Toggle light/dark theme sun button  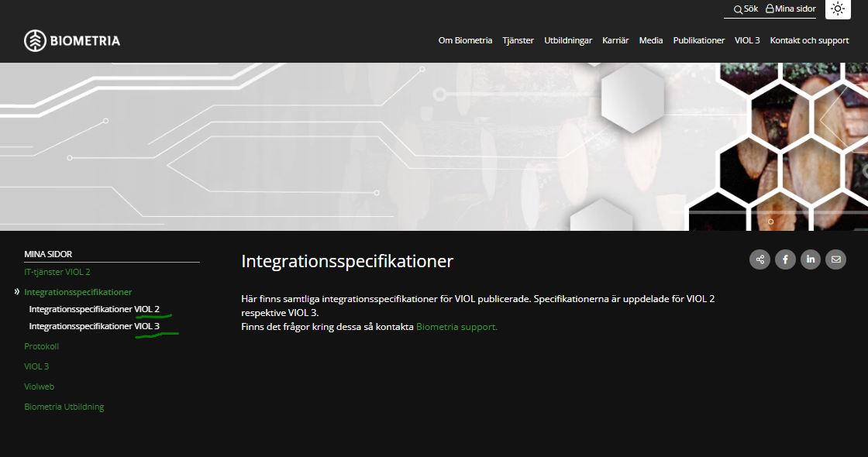coord(838,9)
